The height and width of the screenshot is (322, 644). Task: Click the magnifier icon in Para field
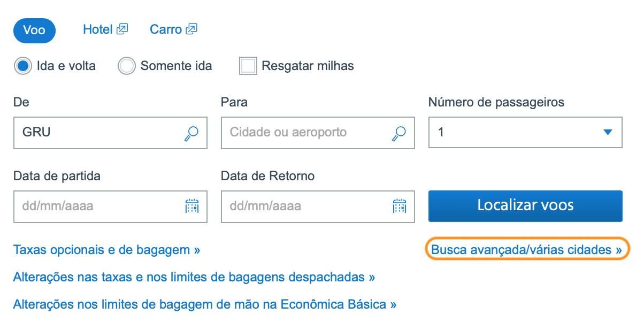tap(398, 133)
